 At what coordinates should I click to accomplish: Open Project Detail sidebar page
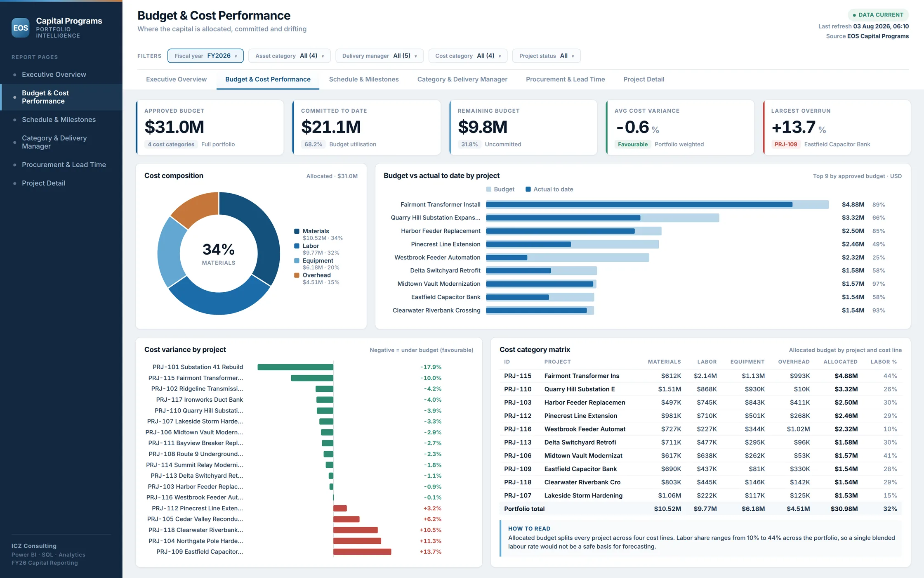coord(61,183)
